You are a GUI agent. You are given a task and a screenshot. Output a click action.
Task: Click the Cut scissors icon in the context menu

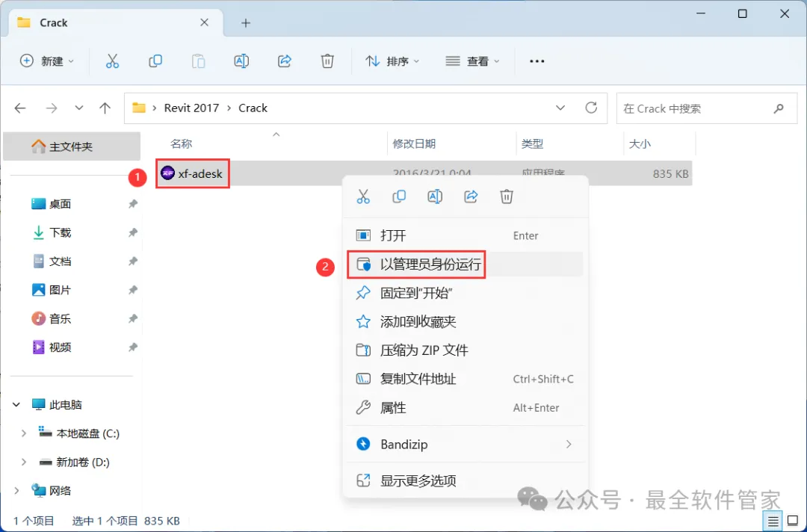(x=363, y=197)
